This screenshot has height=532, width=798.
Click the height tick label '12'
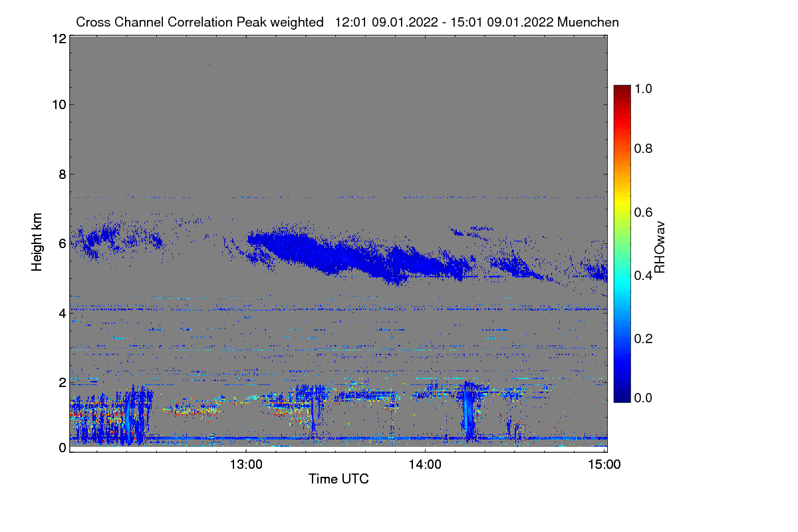(x=58, y=39)
